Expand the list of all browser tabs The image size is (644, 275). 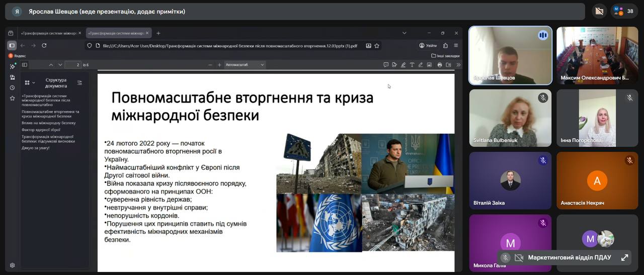pyautogui.click(x=404, y=33)
